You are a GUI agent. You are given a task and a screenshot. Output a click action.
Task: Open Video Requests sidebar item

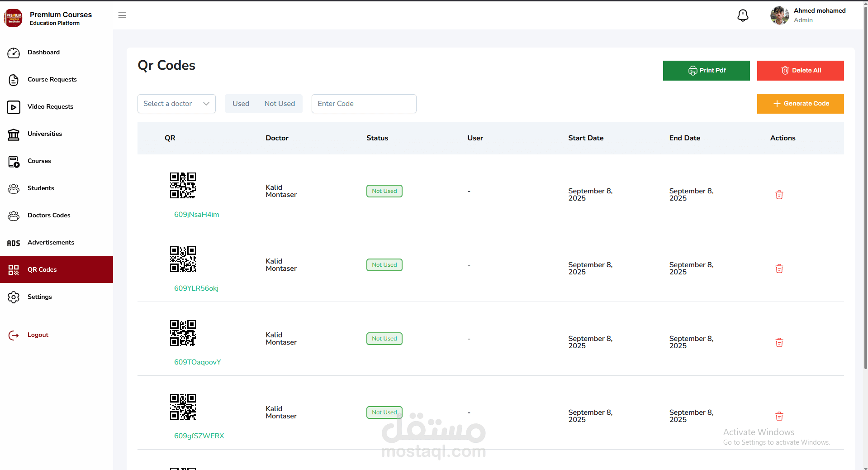pos(57,107)
